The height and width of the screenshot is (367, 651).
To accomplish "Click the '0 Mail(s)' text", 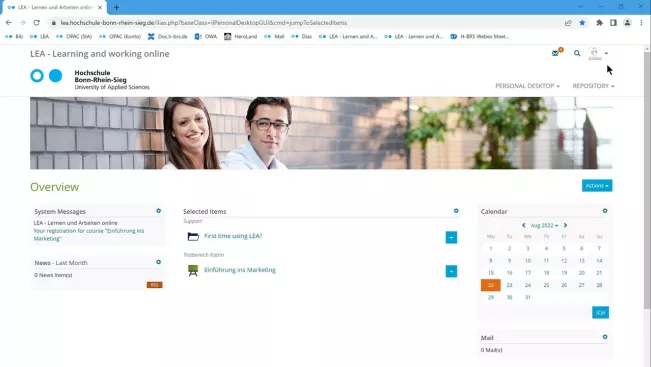I will [x=492, y=350].
